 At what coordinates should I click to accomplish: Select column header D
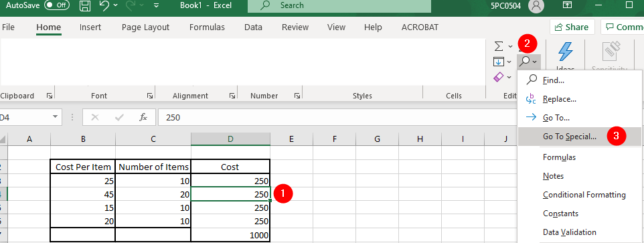(230, 139)
